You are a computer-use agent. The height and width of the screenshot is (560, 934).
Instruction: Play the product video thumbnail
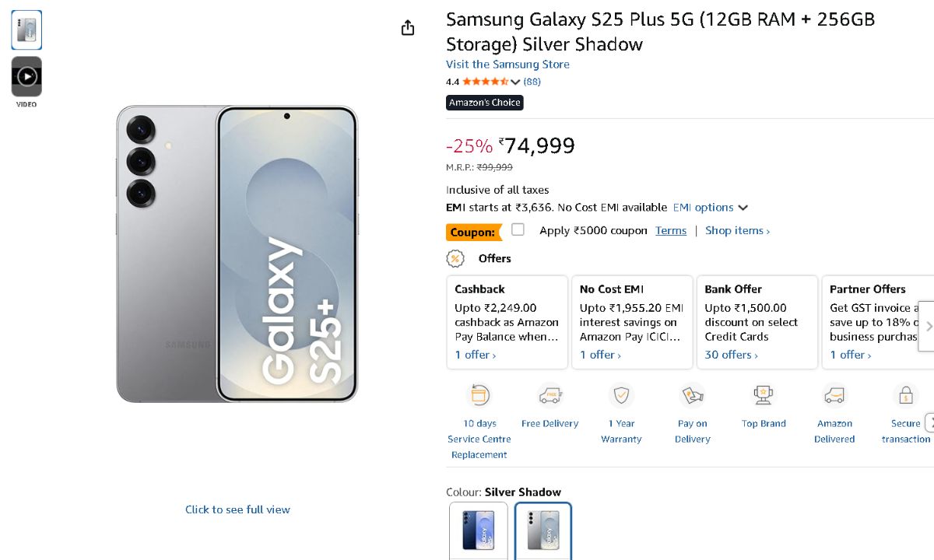(26, 76)
